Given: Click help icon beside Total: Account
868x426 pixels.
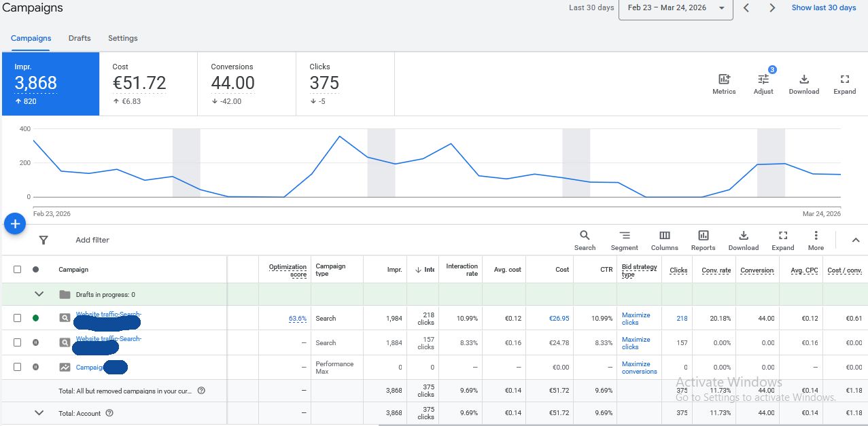Looking at the screenshot, I should (x=109, y=413).
